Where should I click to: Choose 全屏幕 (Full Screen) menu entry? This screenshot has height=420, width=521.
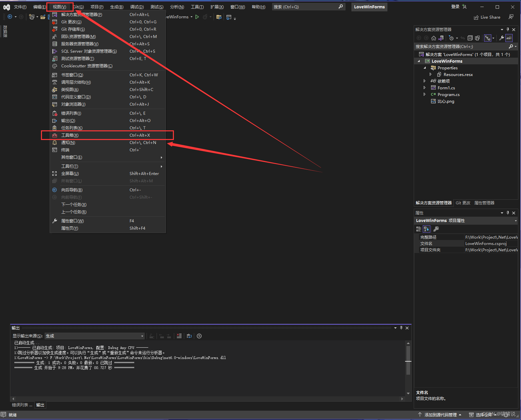click(108, 173)
